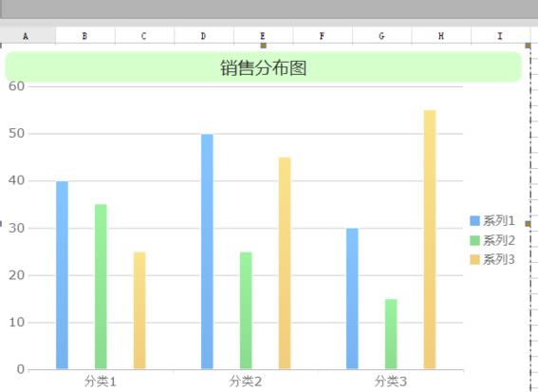Click the 分类2 axis label

[246, 382]
